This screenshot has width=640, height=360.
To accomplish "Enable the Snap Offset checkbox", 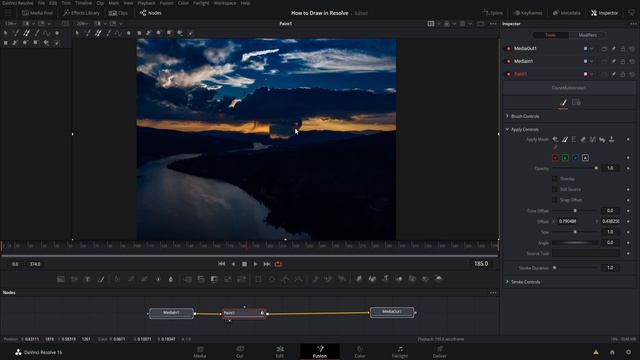I will [554, 200].
